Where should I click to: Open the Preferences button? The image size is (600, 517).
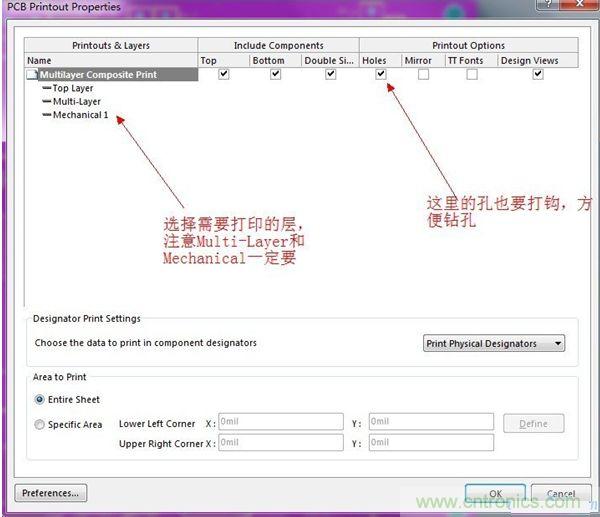tap(51, 493)
